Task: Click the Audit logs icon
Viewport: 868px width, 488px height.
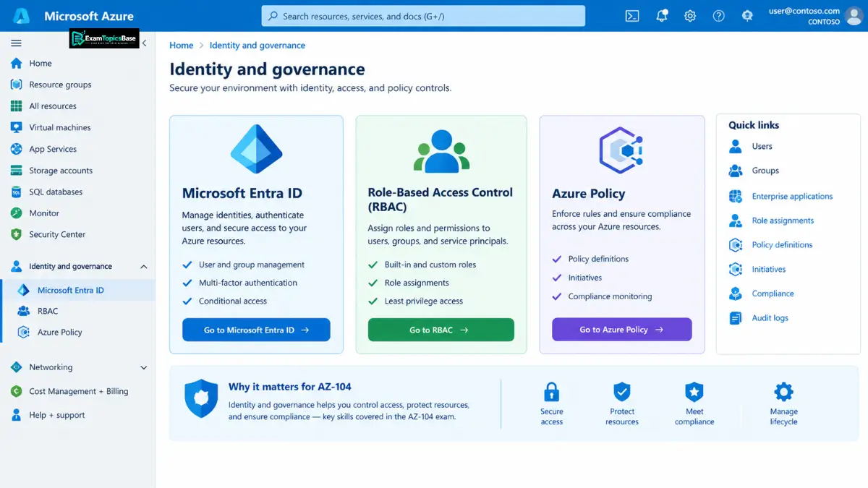Action: click(736, 318)
